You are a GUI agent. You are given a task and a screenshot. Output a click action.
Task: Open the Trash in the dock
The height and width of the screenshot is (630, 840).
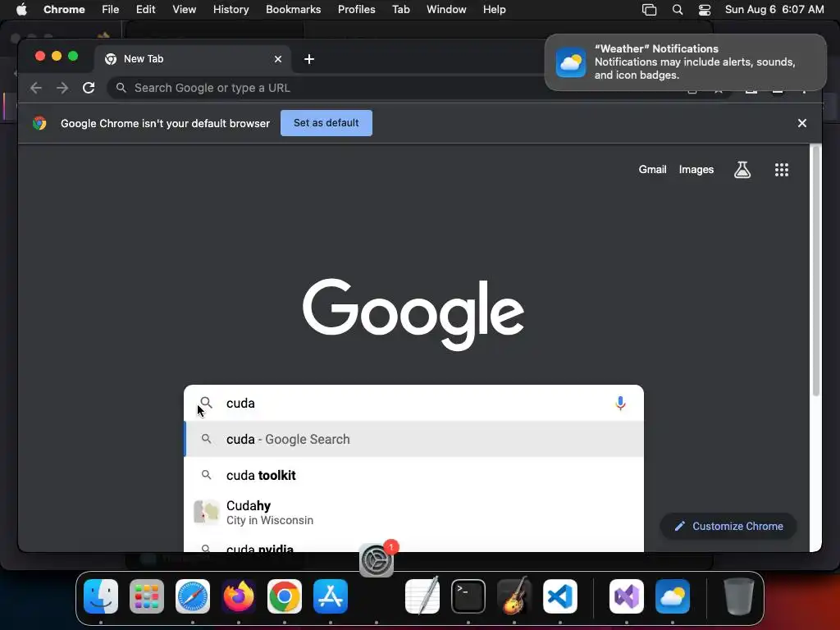click(x=739, y=596)
